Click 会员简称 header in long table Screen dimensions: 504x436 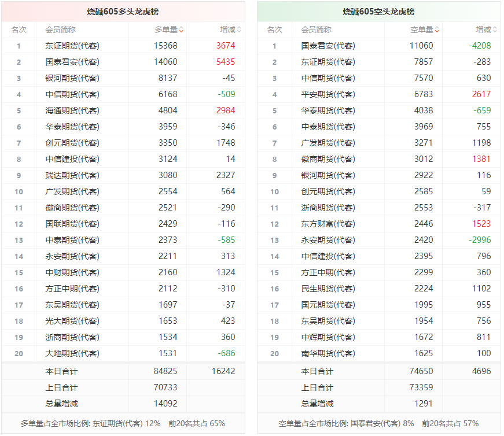click(60, 30)
